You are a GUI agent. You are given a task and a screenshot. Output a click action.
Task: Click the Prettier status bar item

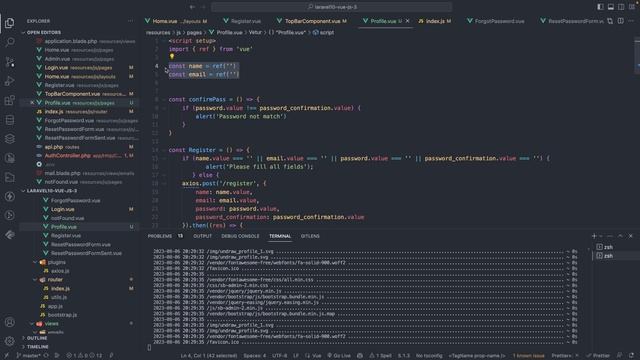click(x=598, y=356)
